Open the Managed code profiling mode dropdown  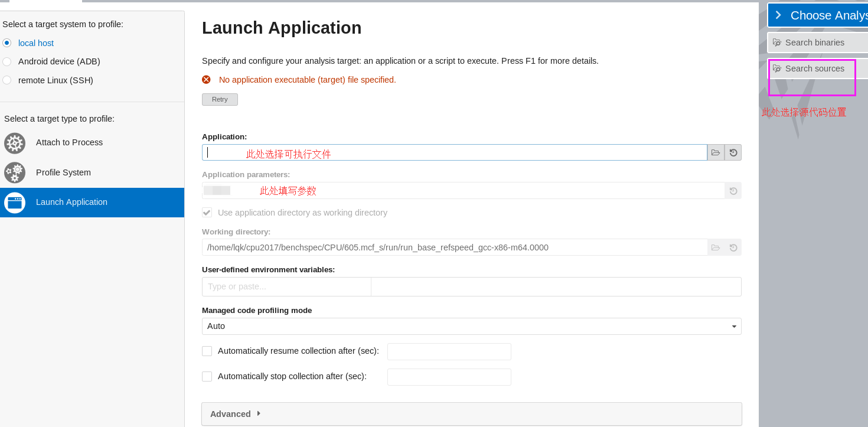coord(734,326)
